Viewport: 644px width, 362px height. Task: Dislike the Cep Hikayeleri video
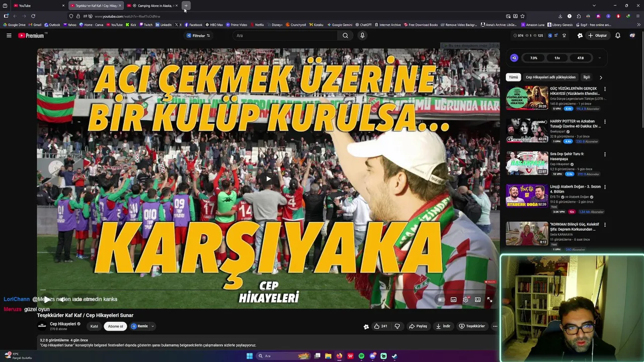click(397, 326)
